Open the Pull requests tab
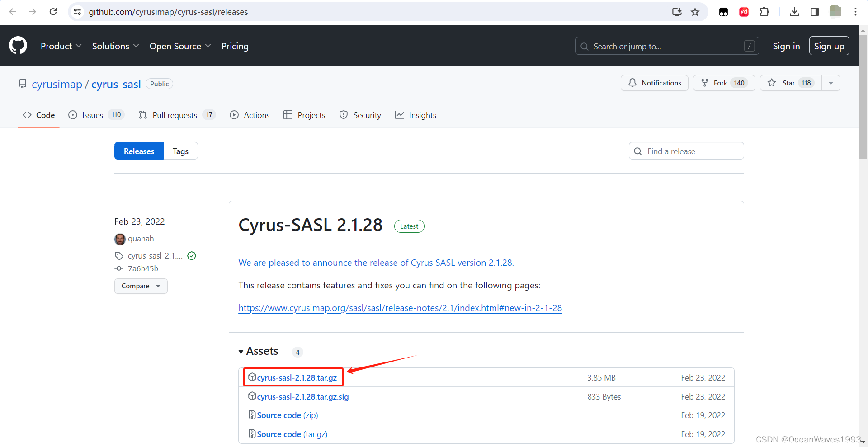868x447 pixels. [x=177, y=115]
